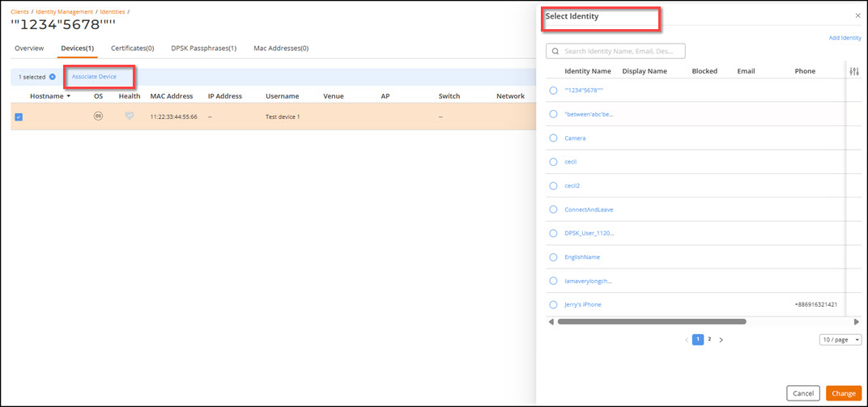Screen dimensions: 868x407
Task: Select the Camera identity radio button
Action: 553,138
